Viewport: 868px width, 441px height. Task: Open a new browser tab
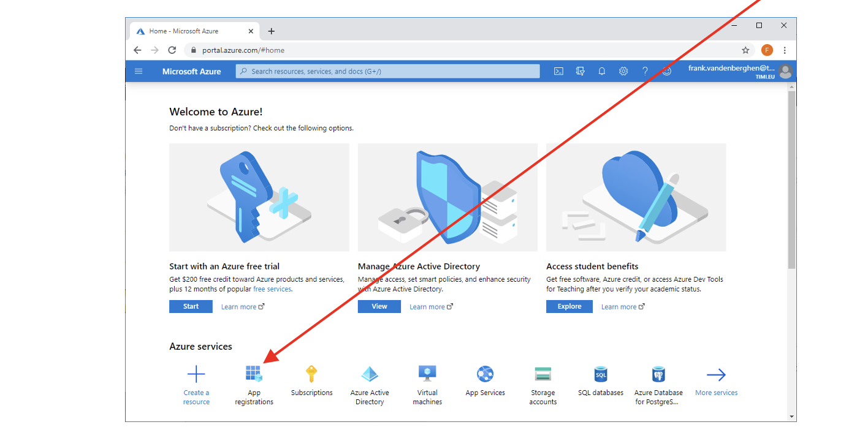[x=272, y=31]
